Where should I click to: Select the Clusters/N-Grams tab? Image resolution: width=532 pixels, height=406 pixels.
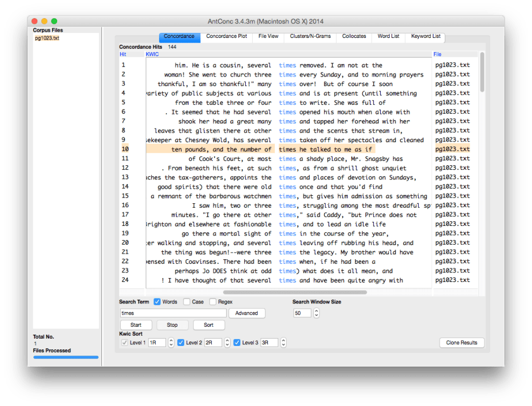point(312,36)
